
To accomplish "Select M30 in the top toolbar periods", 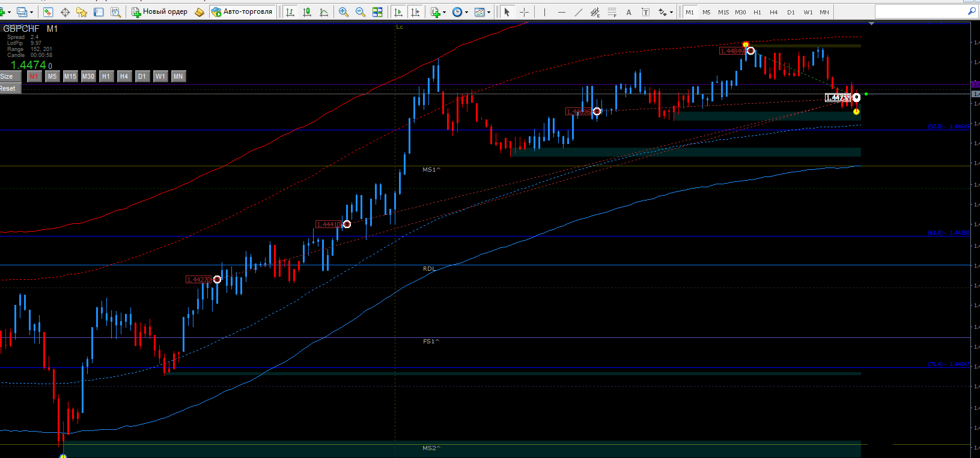I will tap(740, 12).
